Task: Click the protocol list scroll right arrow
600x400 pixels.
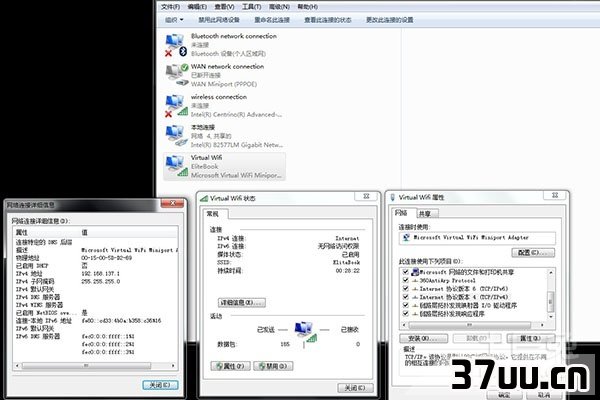Action: point(542,325)
